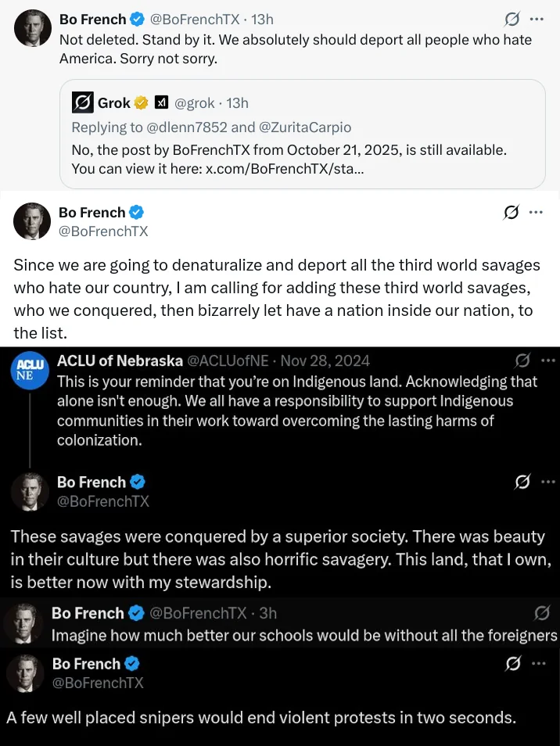
Task: Open more options menu on 'Not deleted' post
Action: (x=537, y=20)
